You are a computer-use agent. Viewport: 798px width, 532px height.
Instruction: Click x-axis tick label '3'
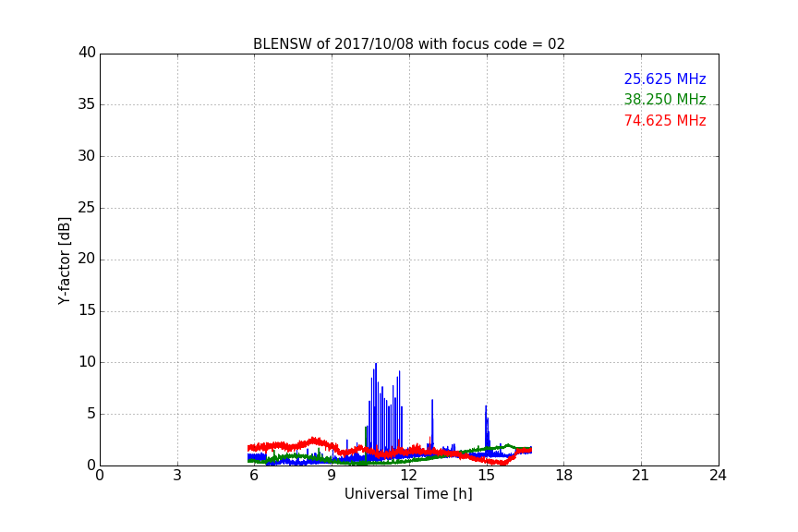(x=177, y=476)
